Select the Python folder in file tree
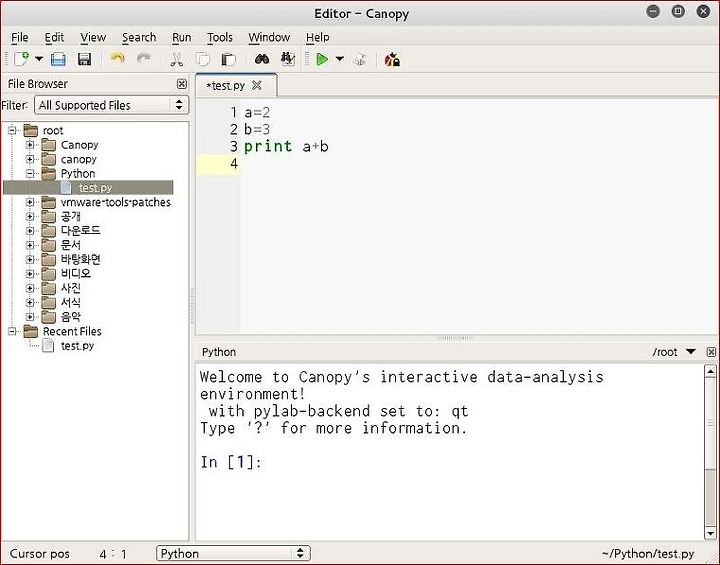720x565 pixels. [x=78, y=174]
